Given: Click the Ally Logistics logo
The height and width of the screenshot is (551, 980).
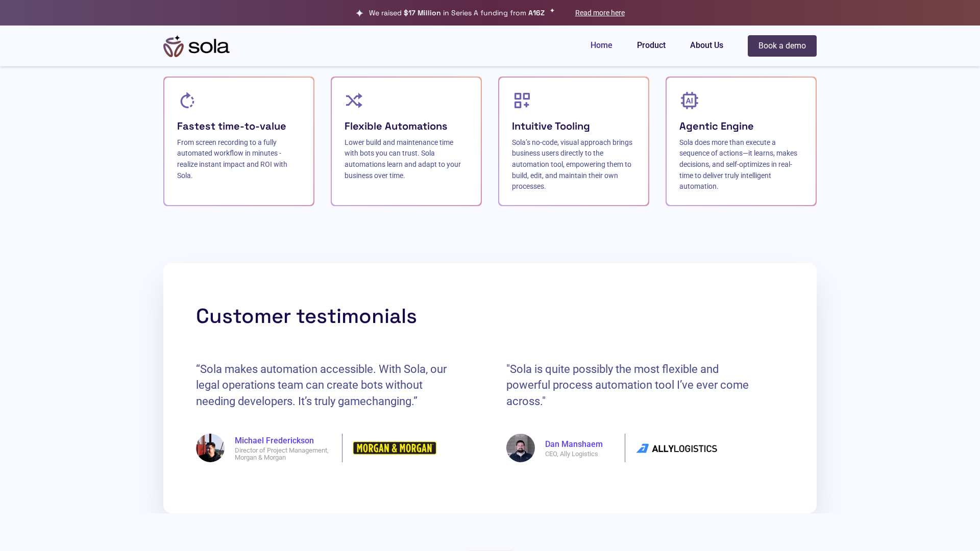Looking at the screenshot, I should click(676, 448).
